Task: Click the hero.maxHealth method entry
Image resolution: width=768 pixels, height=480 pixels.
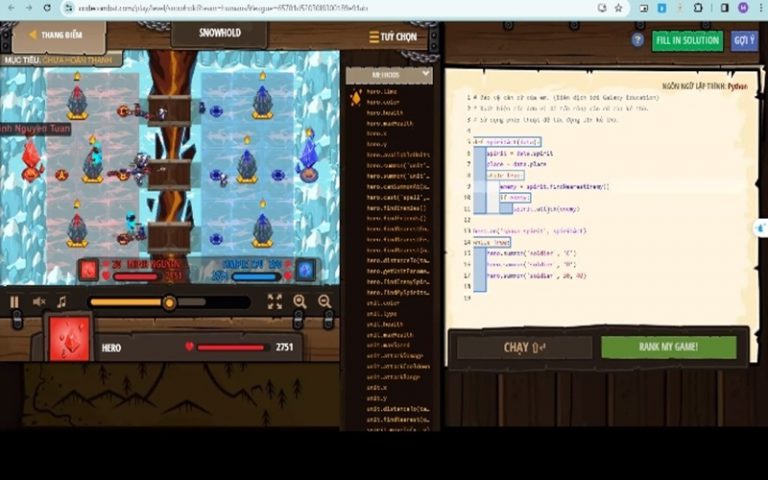Action: (389, 124)
